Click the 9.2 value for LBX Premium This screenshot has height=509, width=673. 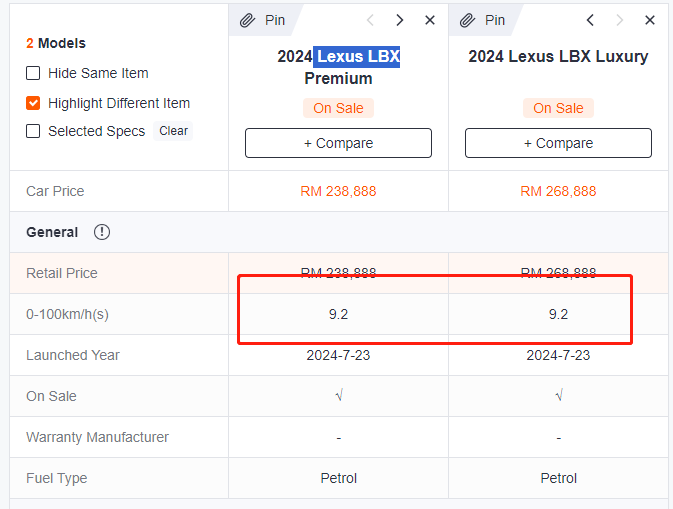[338, 314]
